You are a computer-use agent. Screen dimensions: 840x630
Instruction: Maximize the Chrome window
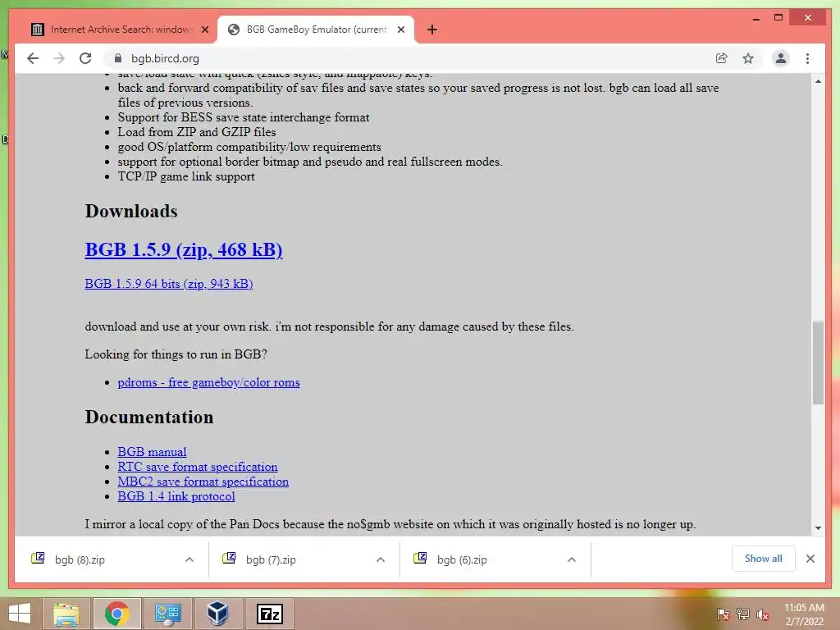coord(778,18)
